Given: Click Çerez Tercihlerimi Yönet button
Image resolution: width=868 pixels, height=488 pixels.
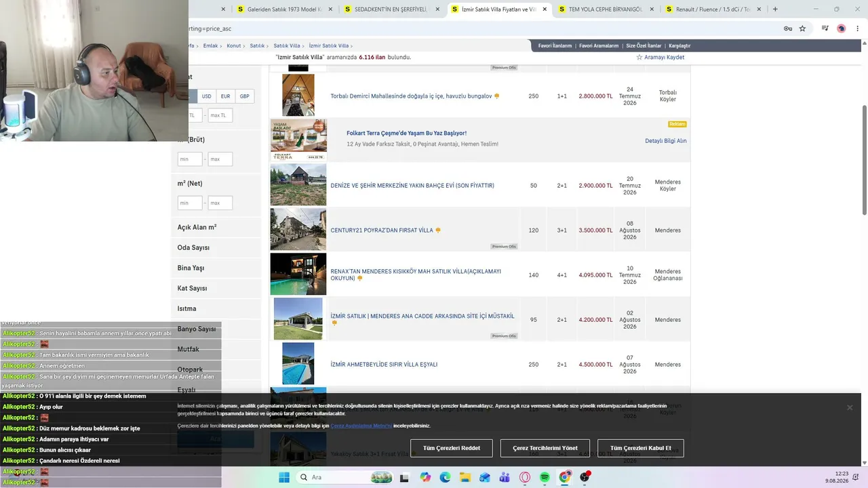Looking at the screenshot, I should (545, 448).
